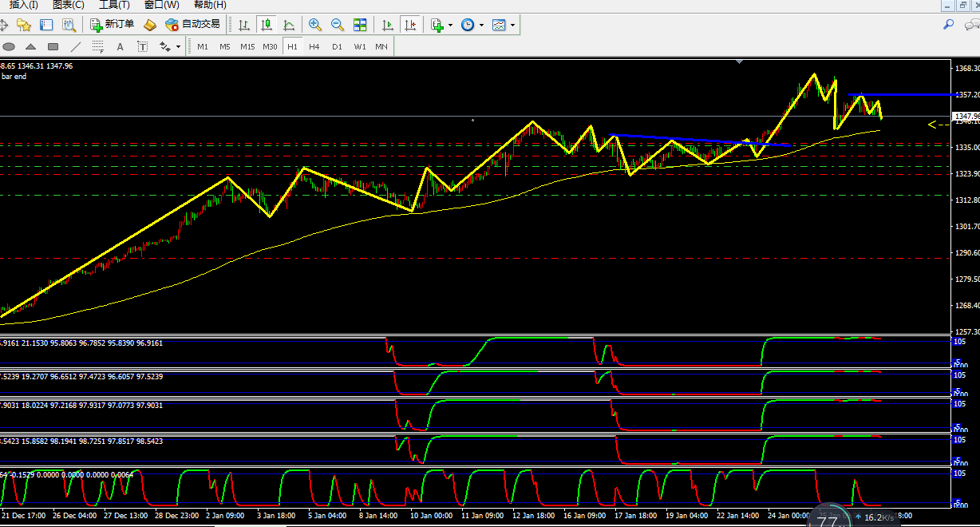This screenshot has height=527, width=980.
Task: Switch to the W1 weekly timeframe
Action: tap(360, 46)
